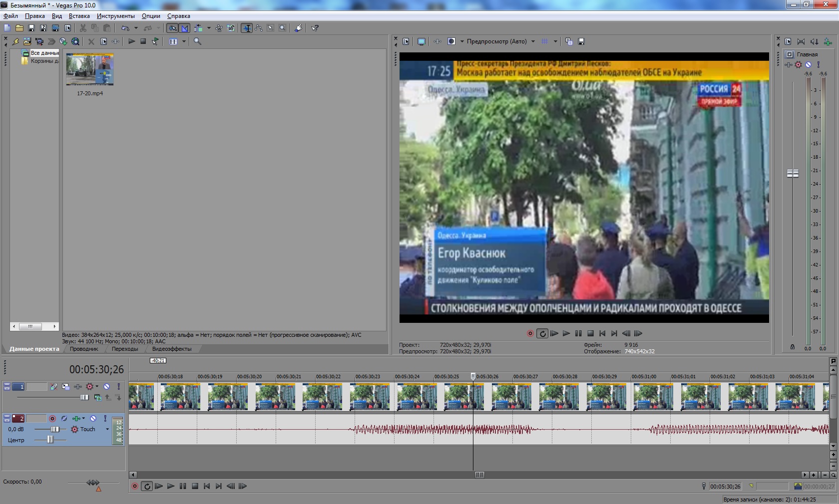839x504 pixels.
Task: Create a new project from the toolbar
Action: coord(7,28)
